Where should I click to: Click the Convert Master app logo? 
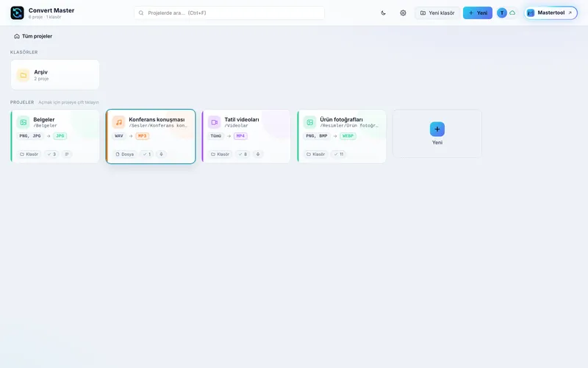click(x=17, y=13)
